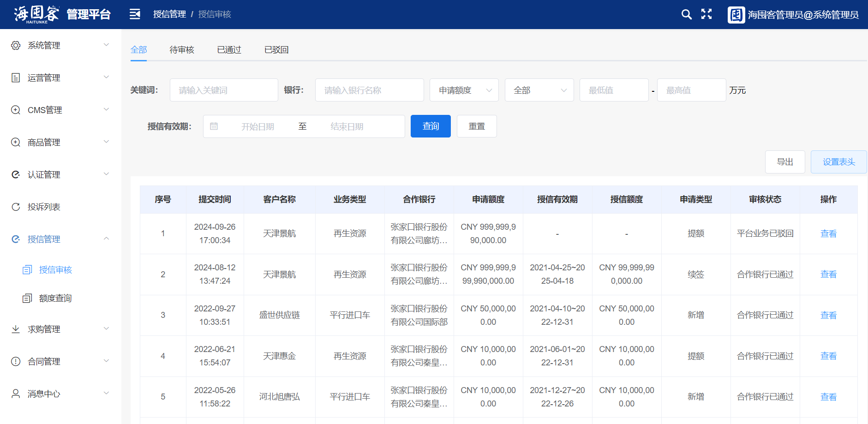
Task: Click the calendar icon in date range field
Action: (x=214, y=126)
